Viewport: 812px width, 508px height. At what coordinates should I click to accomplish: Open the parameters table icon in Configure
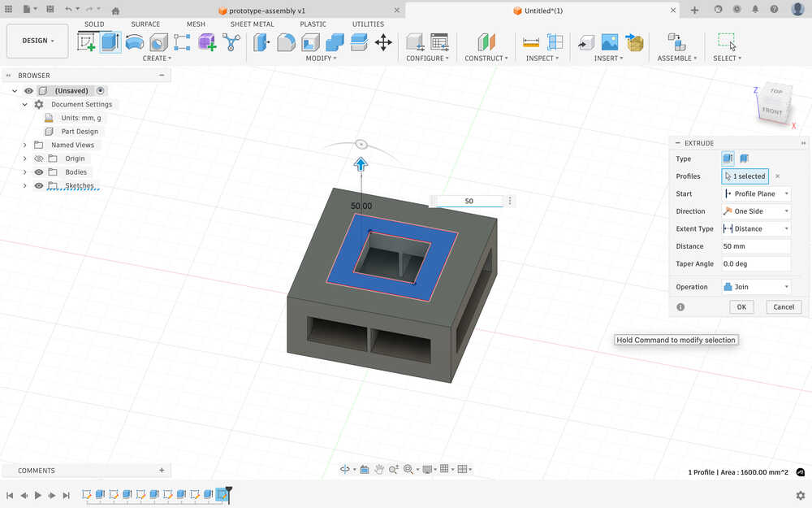click(439, 42)
